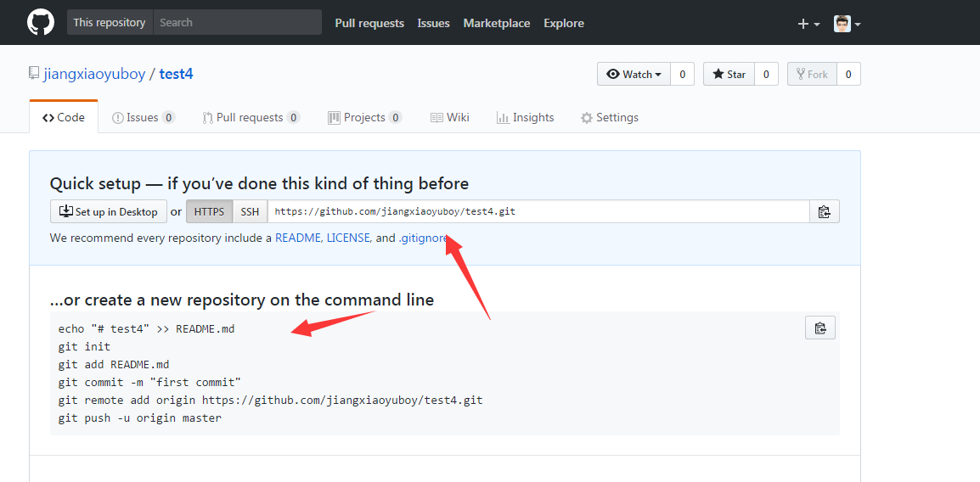Open the .gitignore recommendation link
The width and height of the screenshot is (980, 482).
424,238
